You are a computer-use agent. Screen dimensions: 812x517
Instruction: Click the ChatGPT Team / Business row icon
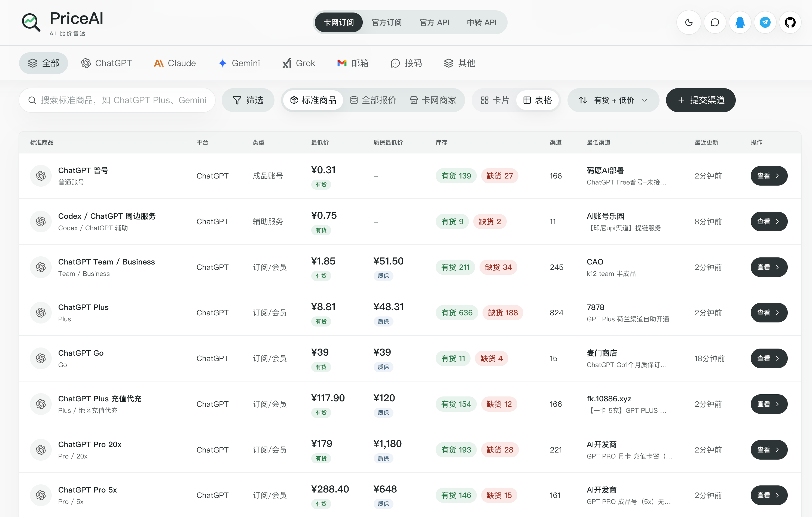point(41,267)
